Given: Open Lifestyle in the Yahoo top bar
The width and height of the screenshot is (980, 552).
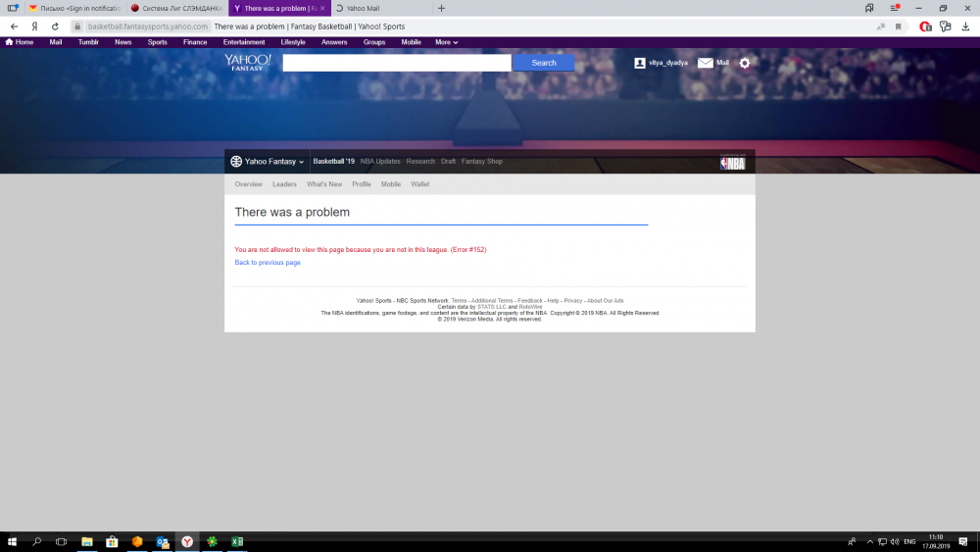Looking at the screenshot, I should coord(293,42).
